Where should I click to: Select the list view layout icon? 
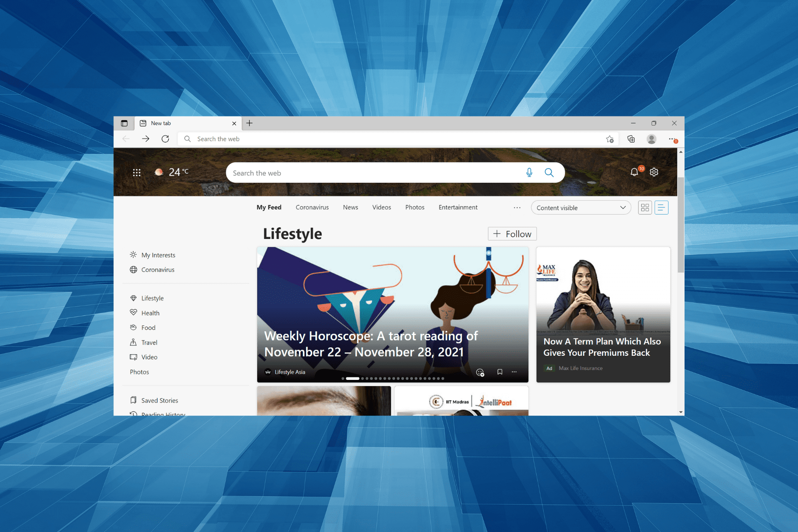(661, 207)
